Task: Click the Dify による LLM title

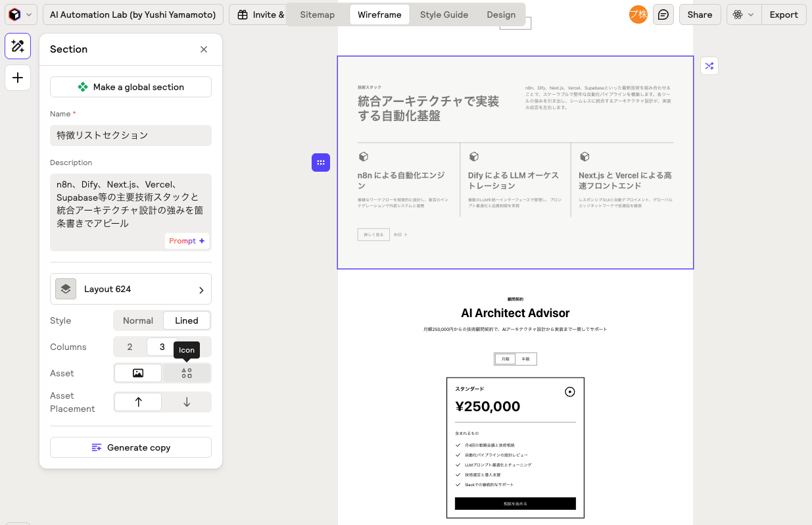Action: (513, 180)
